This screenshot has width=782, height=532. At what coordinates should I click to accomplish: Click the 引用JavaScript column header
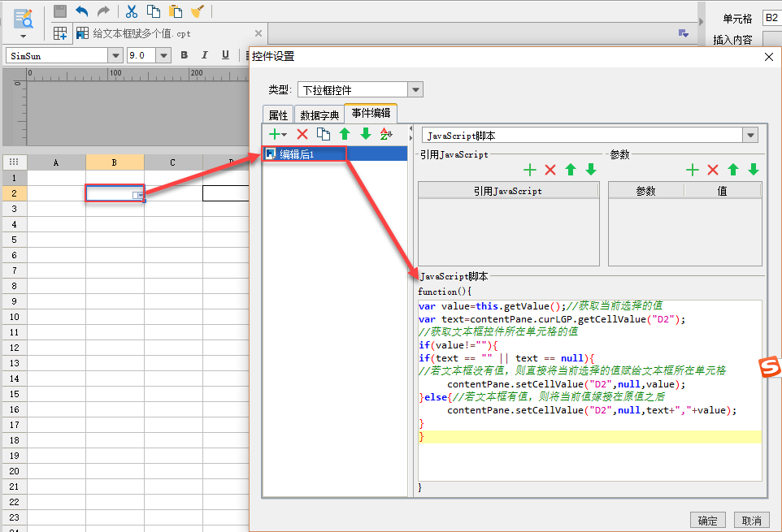[x=508, y=191]
